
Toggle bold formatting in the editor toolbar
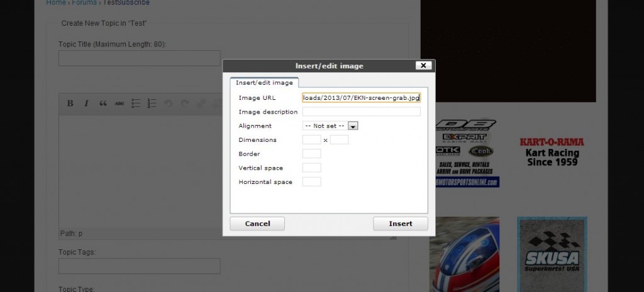70,104
